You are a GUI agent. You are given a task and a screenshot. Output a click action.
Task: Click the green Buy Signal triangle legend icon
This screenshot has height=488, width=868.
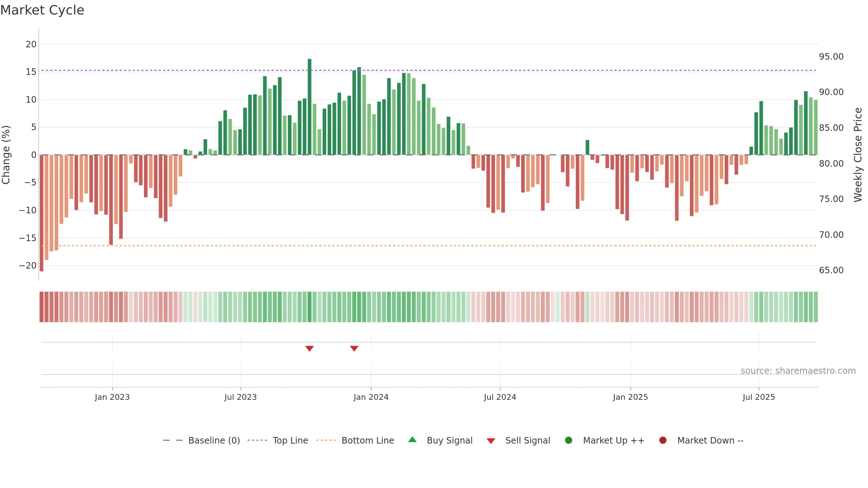click(412, 440)
